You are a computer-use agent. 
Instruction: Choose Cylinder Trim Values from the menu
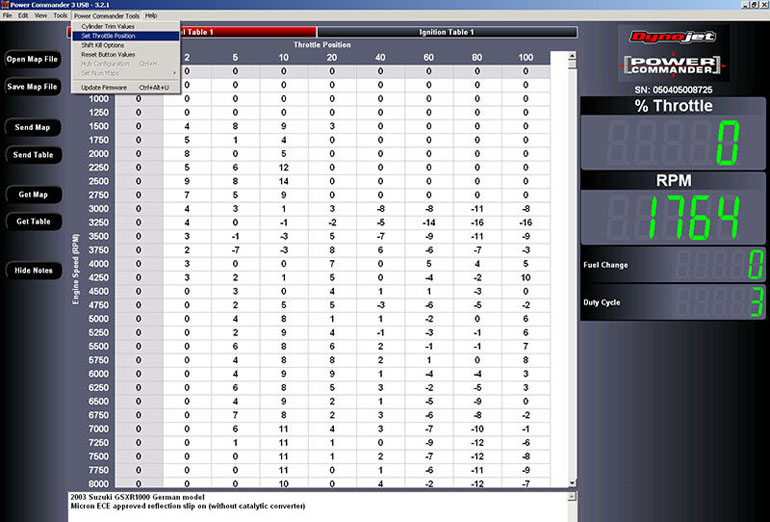tap(108, 26)
